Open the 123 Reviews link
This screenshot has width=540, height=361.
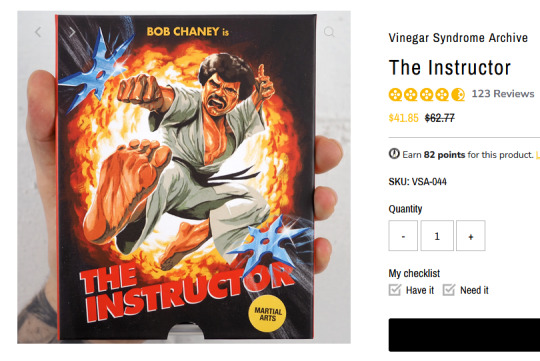(x=502, y=94)
